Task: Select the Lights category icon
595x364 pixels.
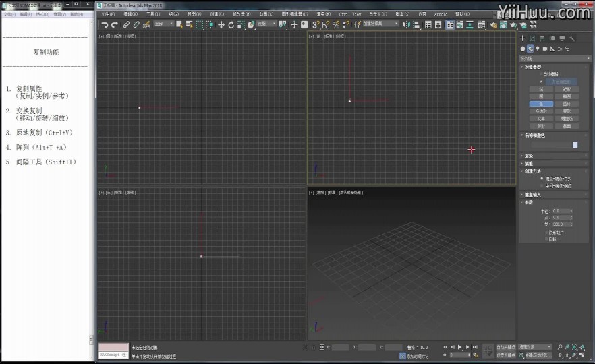Action: tap(538, 49)
